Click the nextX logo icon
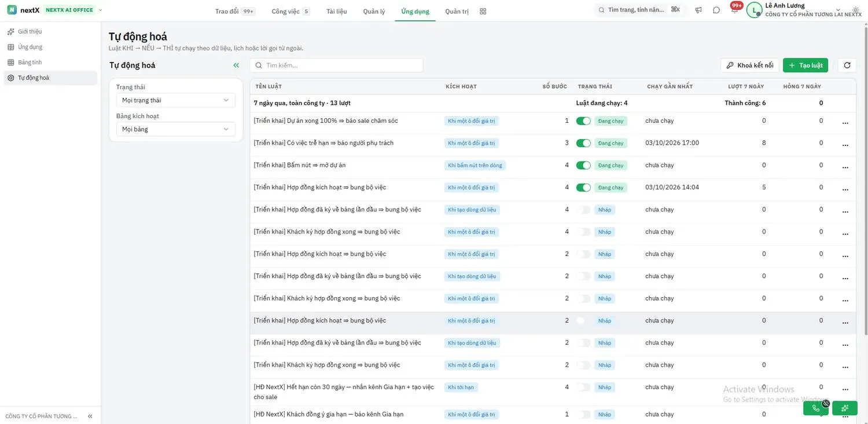The width and height of the screenshot is (868, 424). click(x=12, y=10)
